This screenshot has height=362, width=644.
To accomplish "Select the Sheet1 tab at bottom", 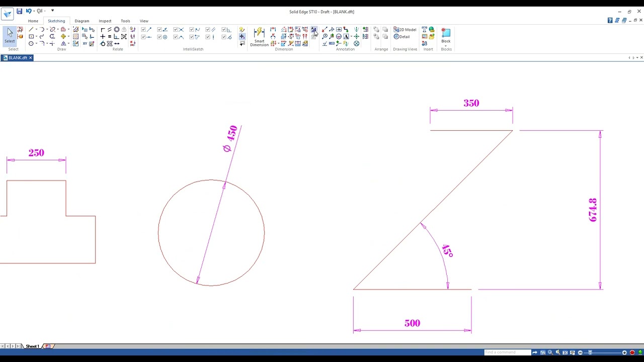I will [32, 346].
